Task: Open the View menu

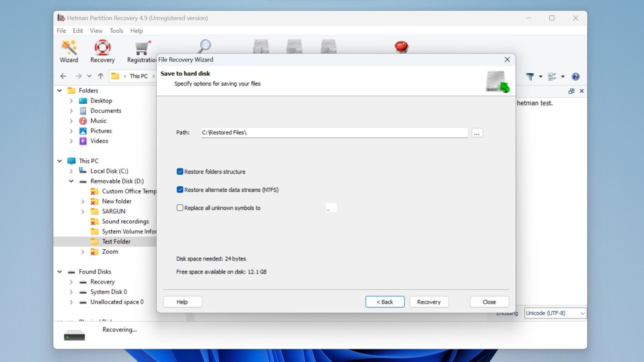Action: pos(96,31)
